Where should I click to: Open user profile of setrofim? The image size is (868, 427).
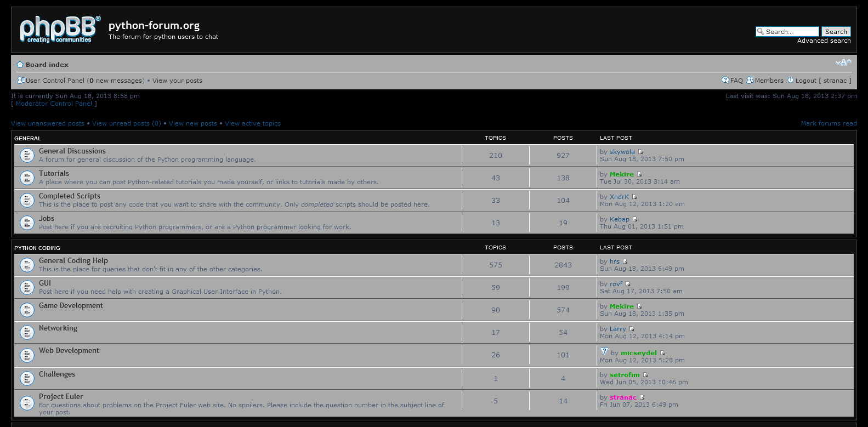(x=625, y=375)
